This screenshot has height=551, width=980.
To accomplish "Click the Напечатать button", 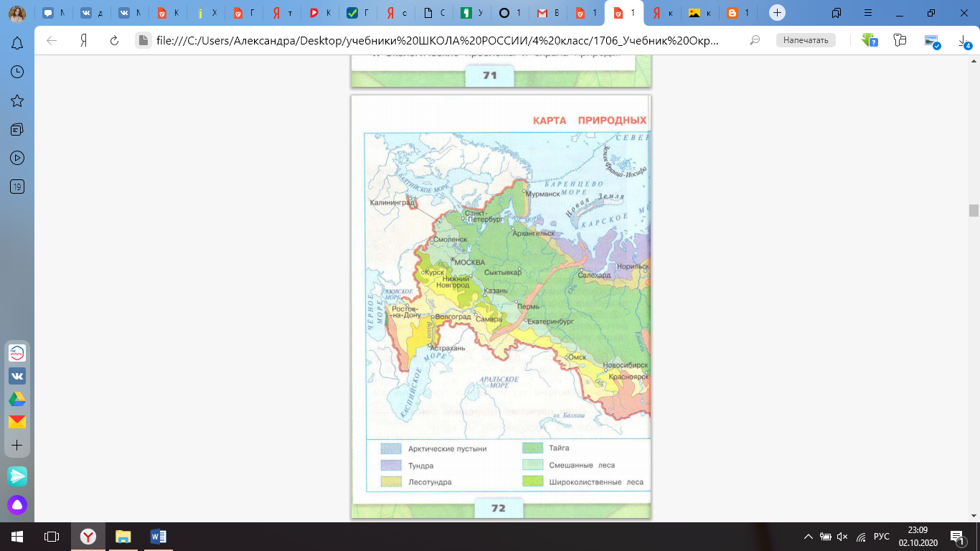I will click(x=806, y=40).
